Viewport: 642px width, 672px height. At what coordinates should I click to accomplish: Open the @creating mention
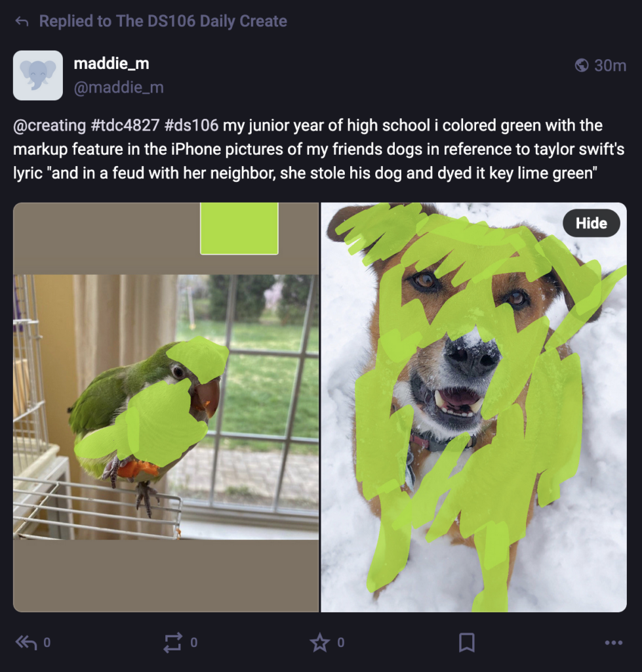[50, 125]
